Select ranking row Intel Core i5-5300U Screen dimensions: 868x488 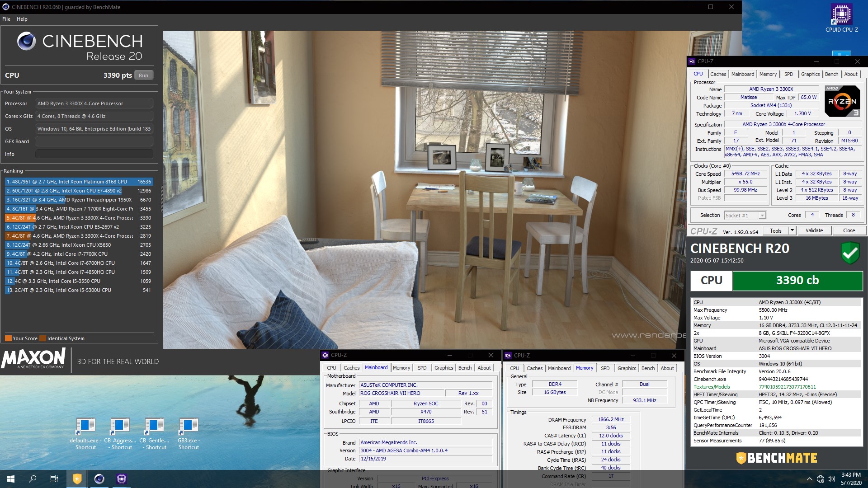79,290
